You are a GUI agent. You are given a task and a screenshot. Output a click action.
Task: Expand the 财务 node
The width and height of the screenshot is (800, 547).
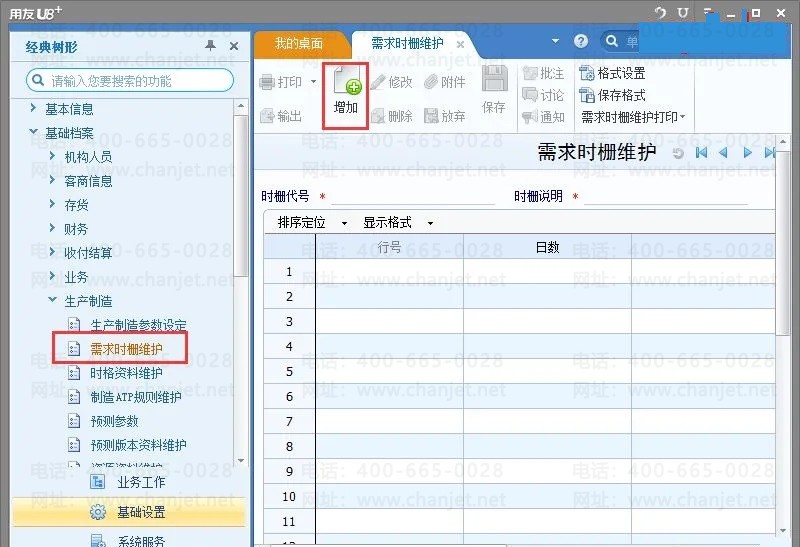pos(52,228)
